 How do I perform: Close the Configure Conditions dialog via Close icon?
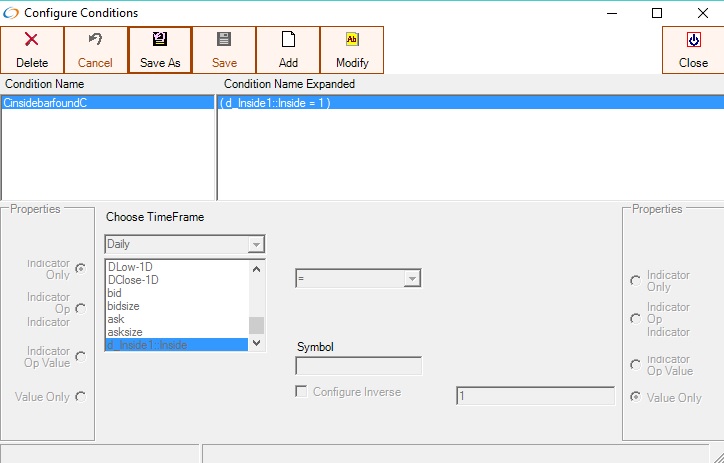[693, 40]
